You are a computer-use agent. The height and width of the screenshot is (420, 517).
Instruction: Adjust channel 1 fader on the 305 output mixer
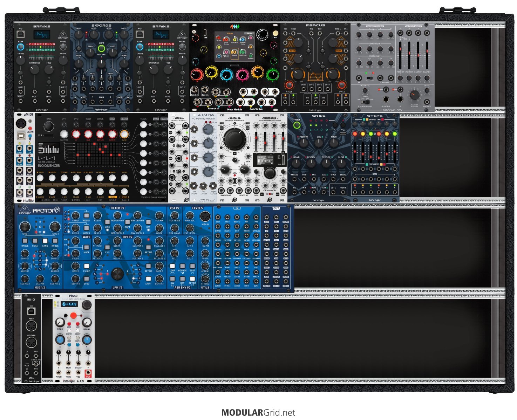click(400, 55)
